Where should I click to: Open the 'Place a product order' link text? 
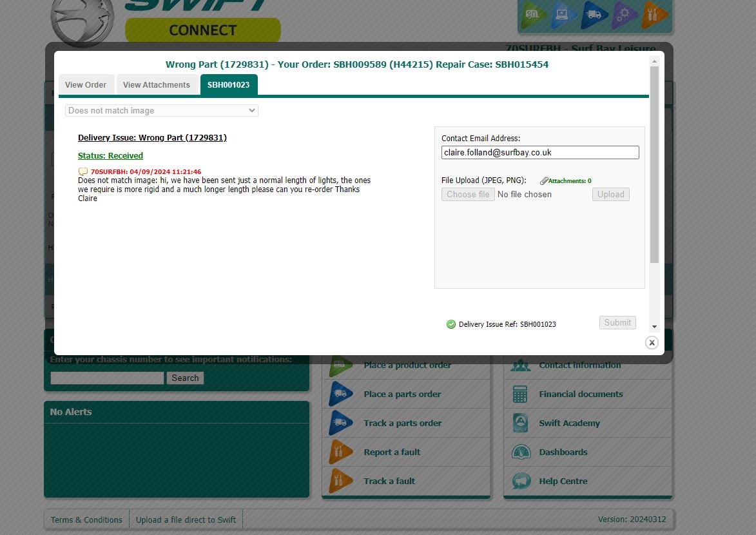tap(407, 365)
